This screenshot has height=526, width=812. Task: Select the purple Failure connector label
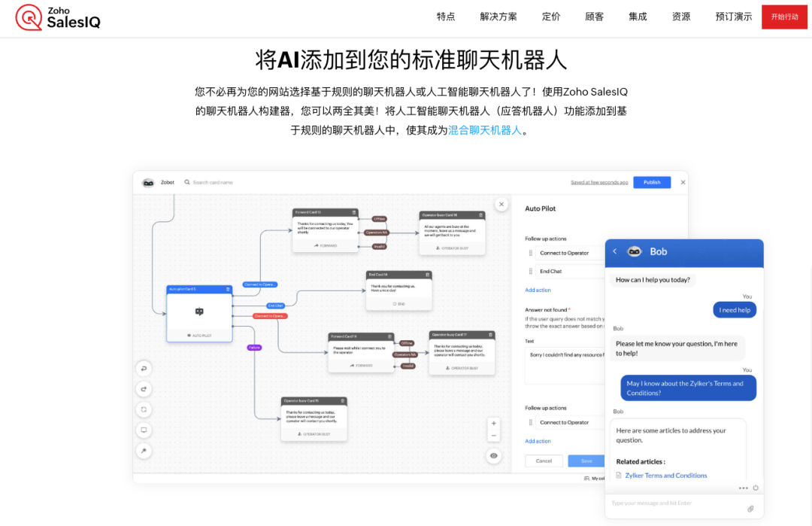pyautogui.click(x=254, y=348)
